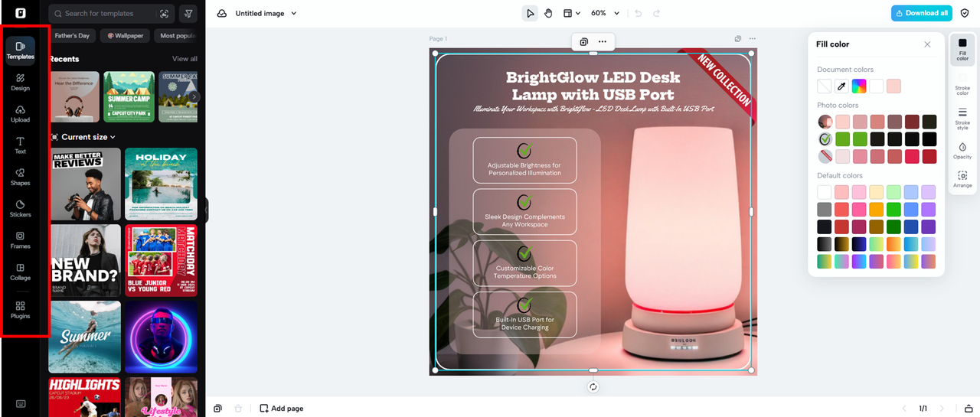Select the Father's Day category chip
Image resolution: width=980 pixels, height=417 pixels.
tap(72, 36)
